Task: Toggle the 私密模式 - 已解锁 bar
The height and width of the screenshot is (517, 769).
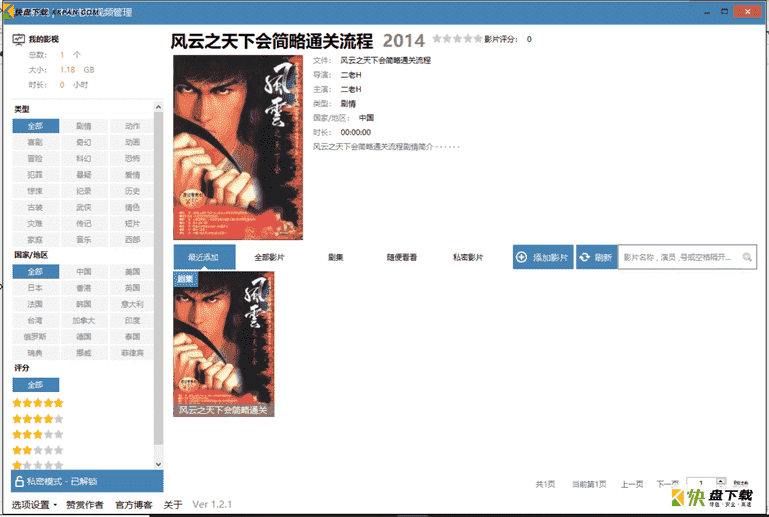Action: point(87,481)
